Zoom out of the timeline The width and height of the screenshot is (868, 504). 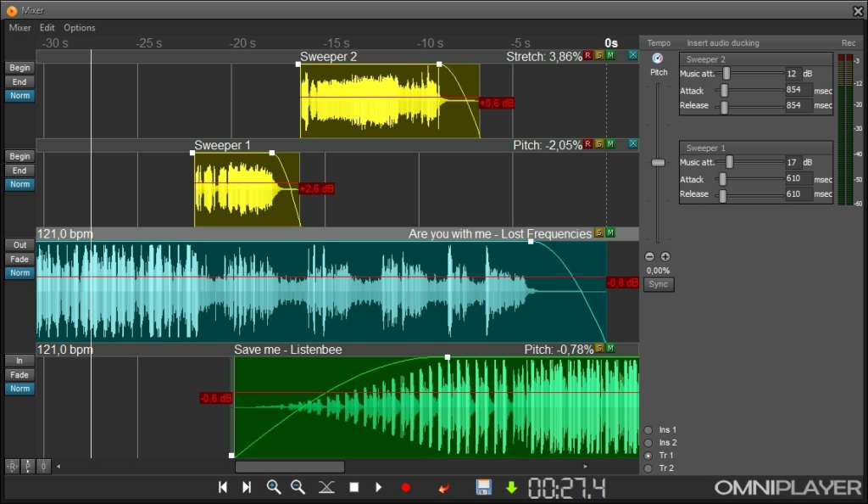(298, 487)
